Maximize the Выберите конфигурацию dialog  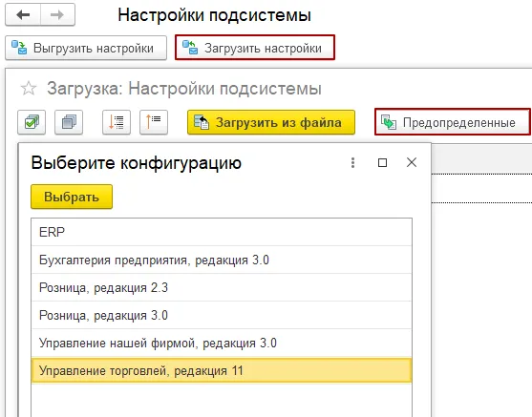tap(382, 163)
